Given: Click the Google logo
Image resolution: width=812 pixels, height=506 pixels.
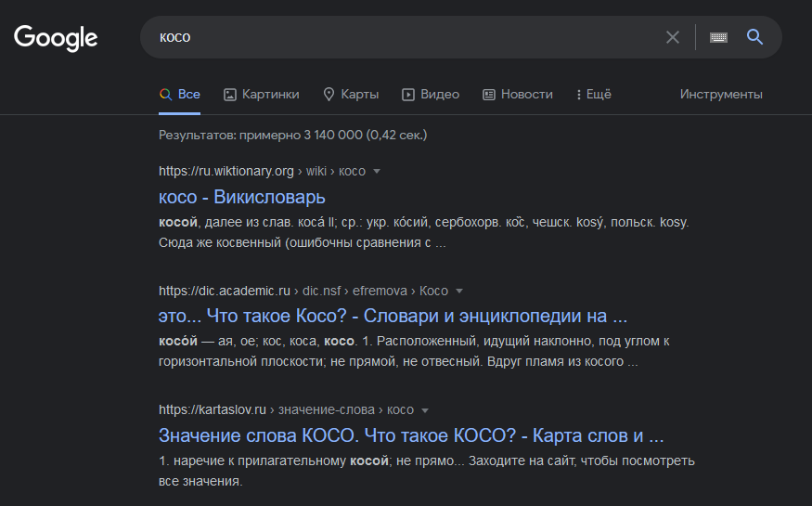Looking at the screenshot, I should pyautogui.click(x=56, y=38).
